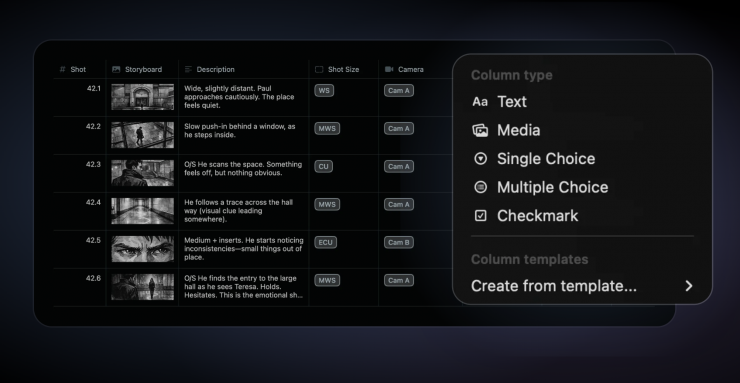Screen dimensions: 740x383
Task: Click description 'He follows a trace across'
Action: point(238,211)
